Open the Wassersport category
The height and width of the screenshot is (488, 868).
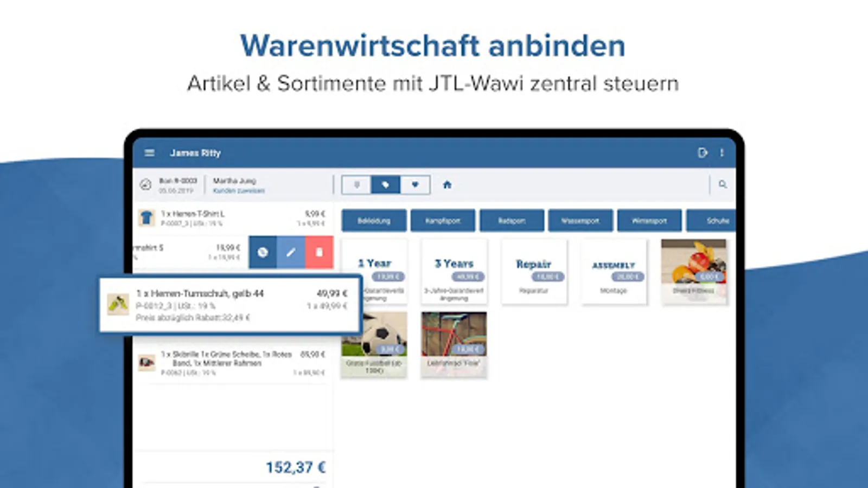580,221
